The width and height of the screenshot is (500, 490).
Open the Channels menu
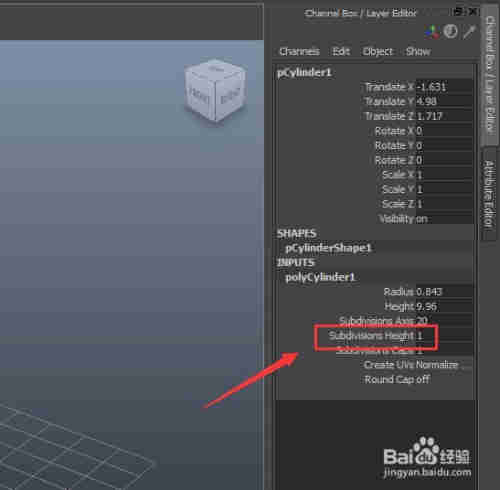coord(299,51)
